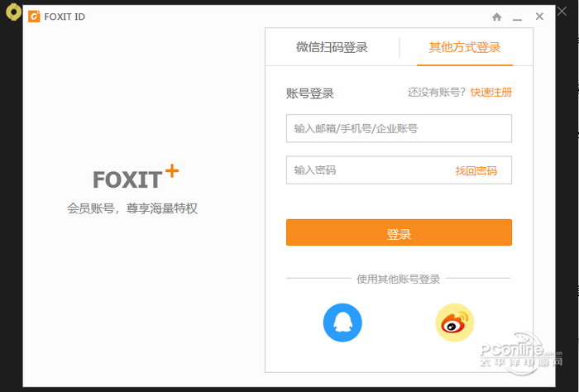Screen dimensions: 579x392
Task: Open the 快速注册 link
Action: [491, 92]
